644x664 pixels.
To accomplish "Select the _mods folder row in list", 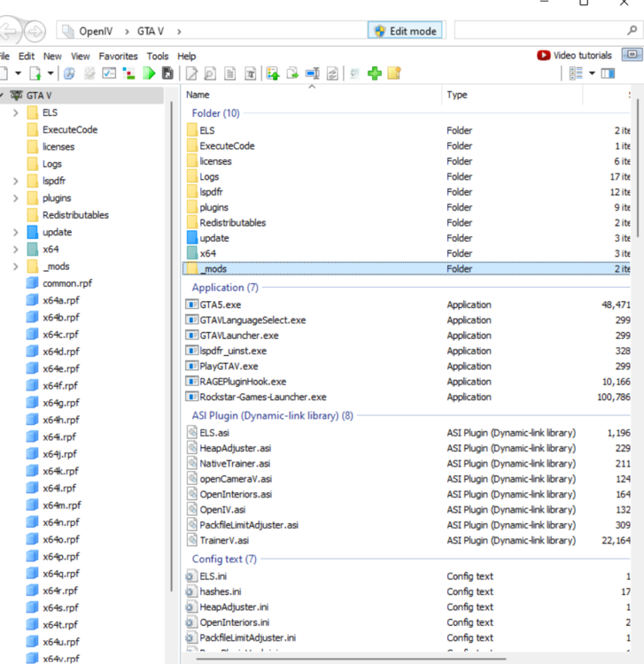I will tap(407, 268).
